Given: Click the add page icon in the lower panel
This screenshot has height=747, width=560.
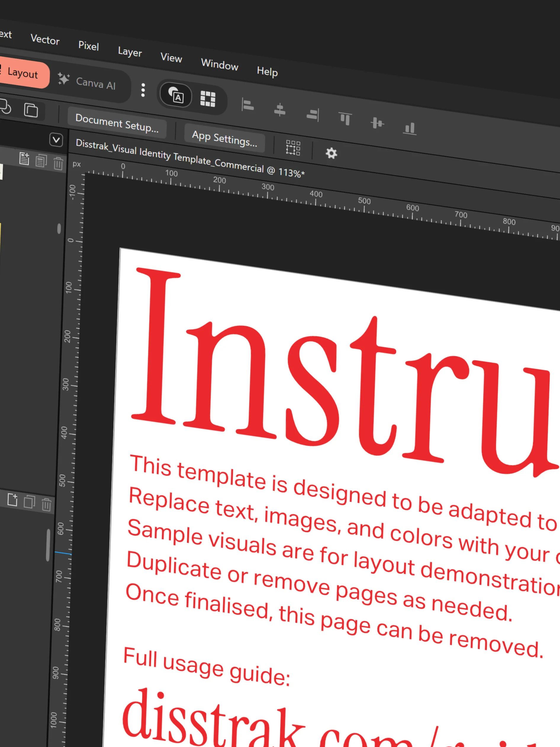Looking at the screenshot, I should (x=12, y=499).
